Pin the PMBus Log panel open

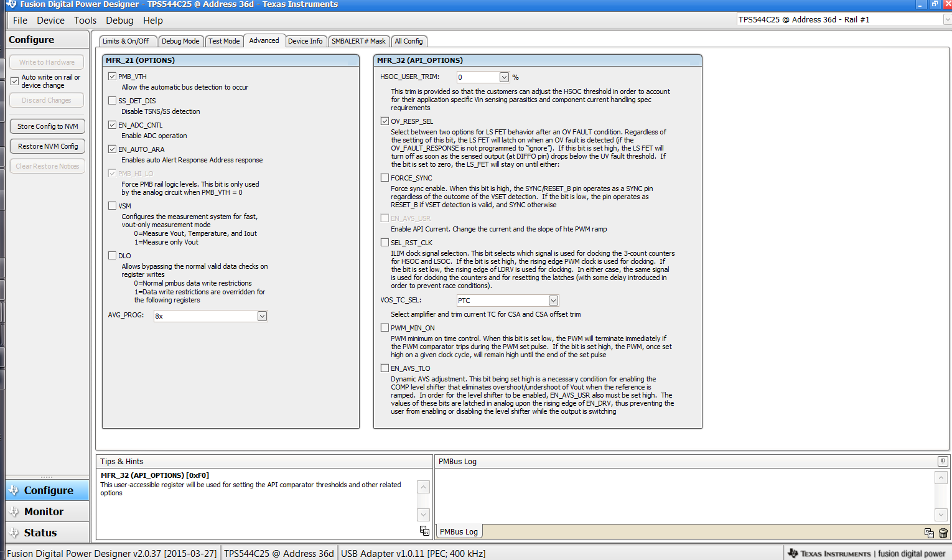coord(943,460)
